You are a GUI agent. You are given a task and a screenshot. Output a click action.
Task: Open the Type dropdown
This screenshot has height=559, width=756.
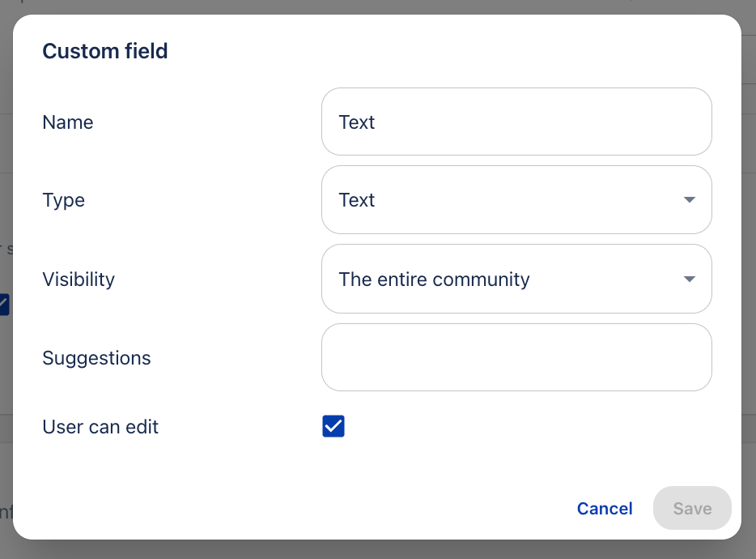click(x=516, y=200)
